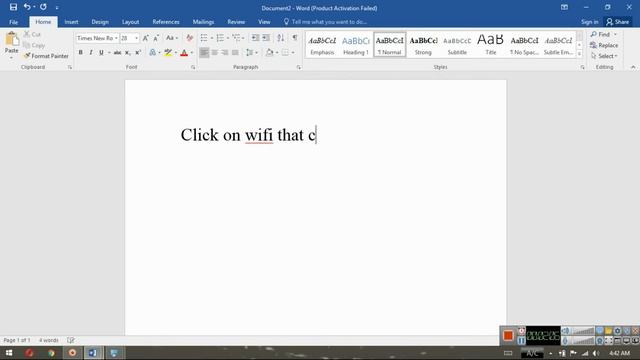Insert a numbered list
The height and width of the screenshot is (360, 640).
coord(220,38)
